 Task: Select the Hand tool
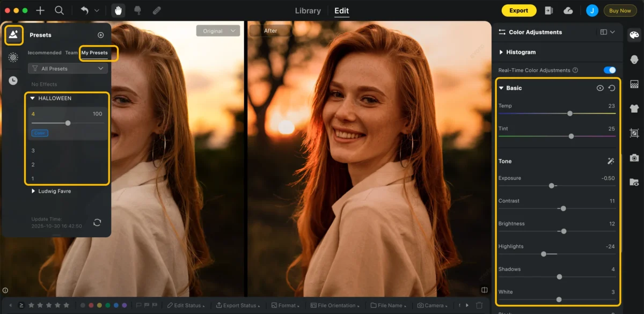pyautogui.click(x=118, y=10)
